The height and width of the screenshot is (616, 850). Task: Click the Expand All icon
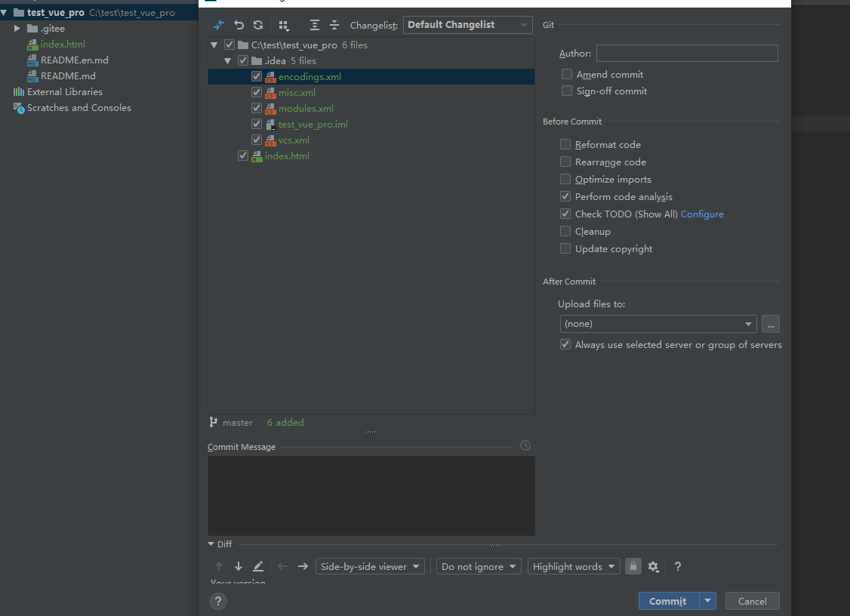coord(315,25)
